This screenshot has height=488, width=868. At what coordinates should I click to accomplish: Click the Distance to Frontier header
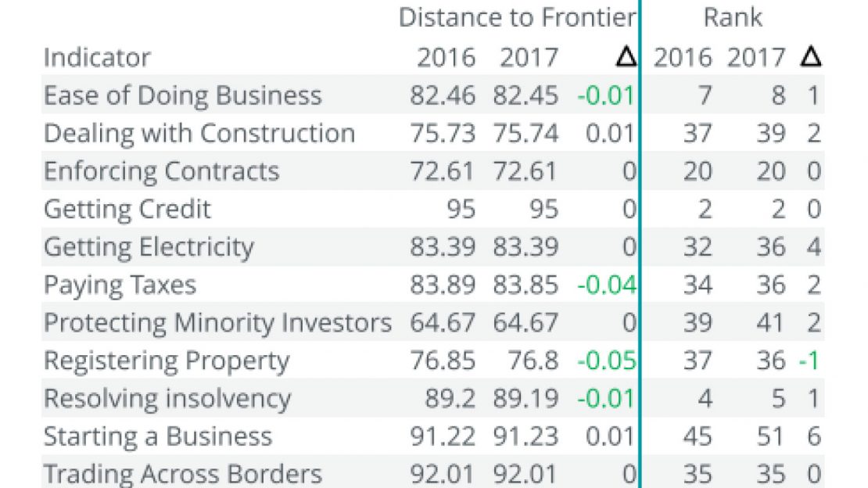click(x=517, y=17)
